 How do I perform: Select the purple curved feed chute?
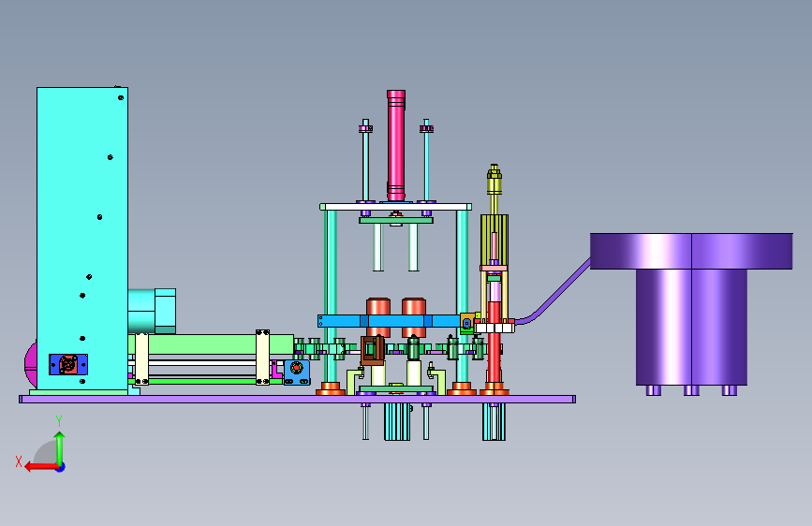(554, 293)
